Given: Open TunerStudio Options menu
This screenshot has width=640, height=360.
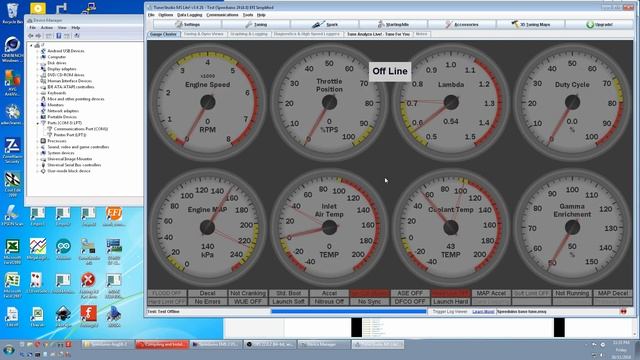Looking at the screenshot, I should pyautogui.click(x=166, y=15).
